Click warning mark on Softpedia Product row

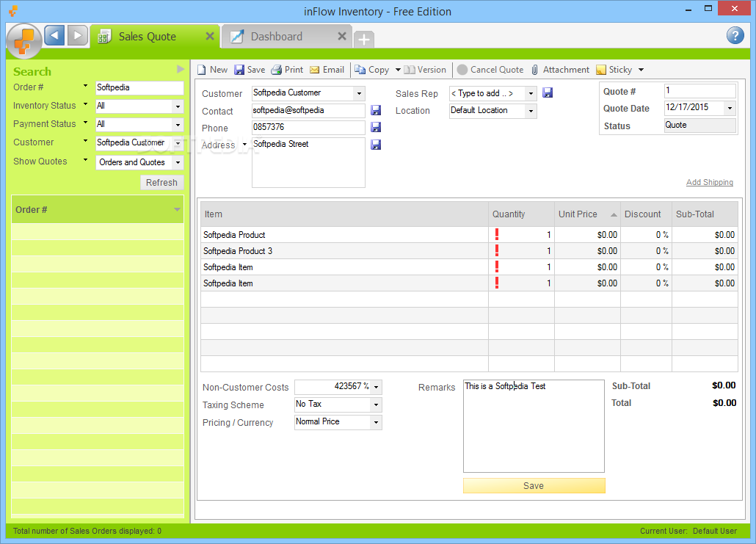497,234
